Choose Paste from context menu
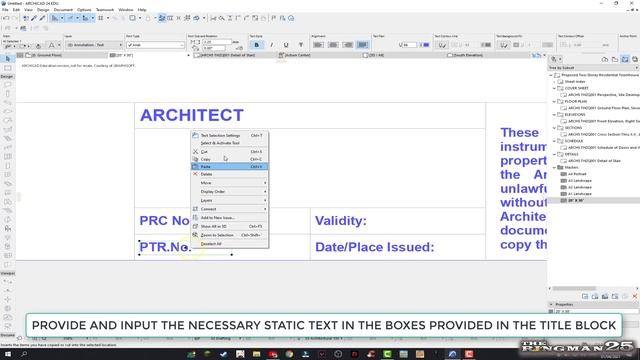The height and width of the screenshot is (360, 640). point(229,167)
